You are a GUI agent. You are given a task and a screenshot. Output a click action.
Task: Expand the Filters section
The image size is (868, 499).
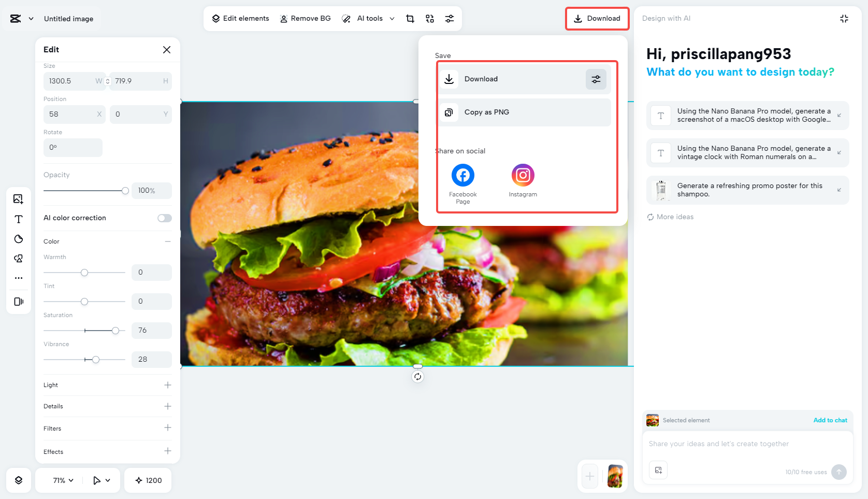coord(168,427)
